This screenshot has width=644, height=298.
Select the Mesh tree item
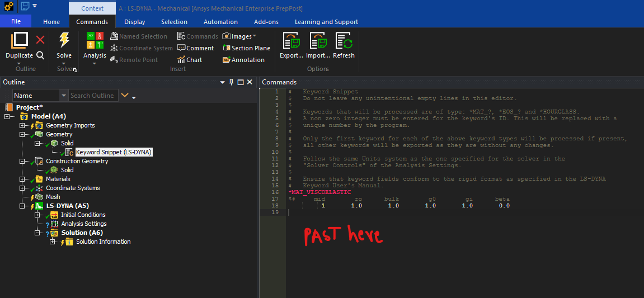pyautogui.click(x=53, y=197)
